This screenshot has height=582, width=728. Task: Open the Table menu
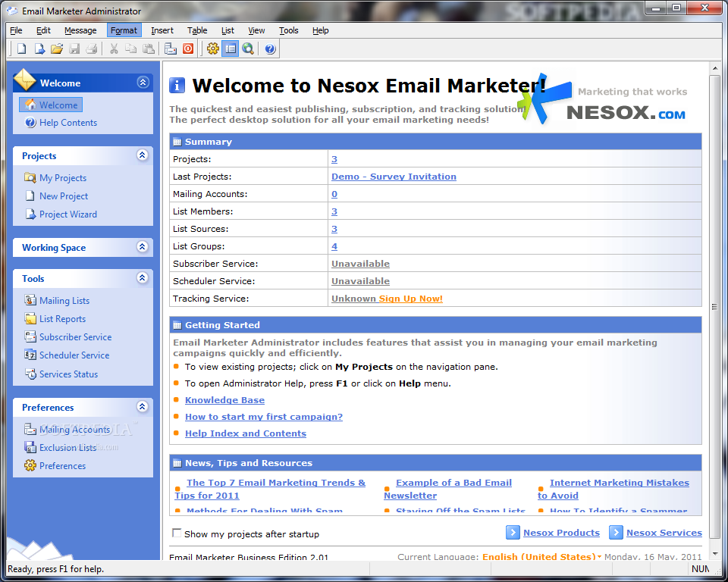tap(197, 30)
